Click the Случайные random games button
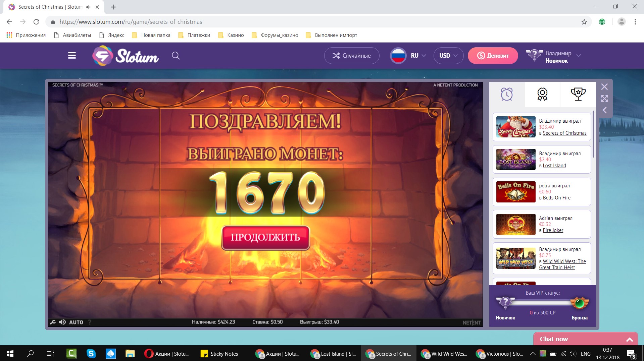This screenshot has width=644, height=361. [x=352, y=56]
